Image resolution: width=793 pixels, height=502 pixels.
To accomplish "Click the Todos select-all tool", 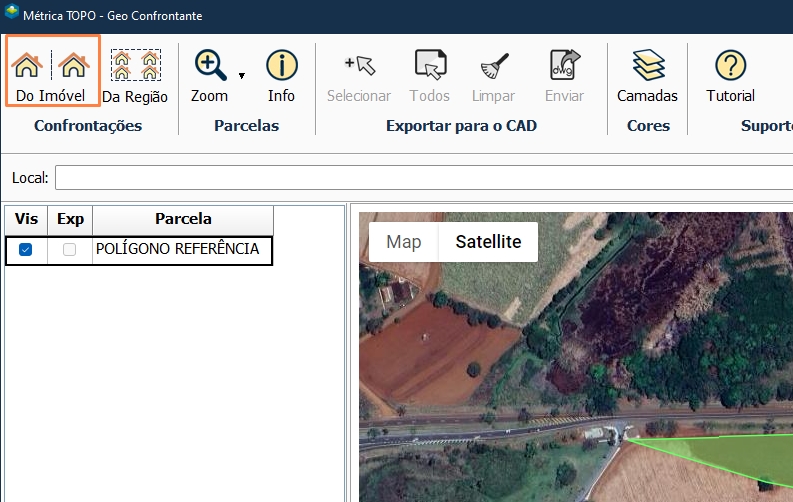I will pyautogui.click(x=429, y=76).
